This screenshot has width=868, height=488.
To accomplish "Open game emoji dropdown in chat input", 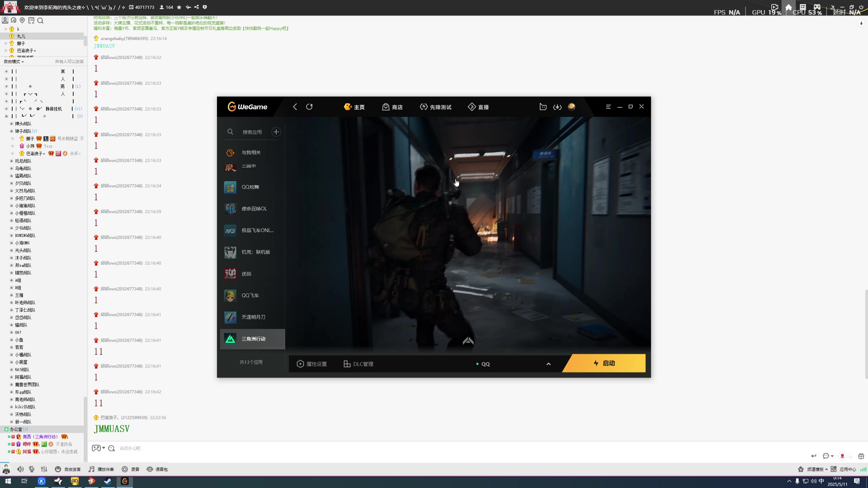I will pos(98,448).
